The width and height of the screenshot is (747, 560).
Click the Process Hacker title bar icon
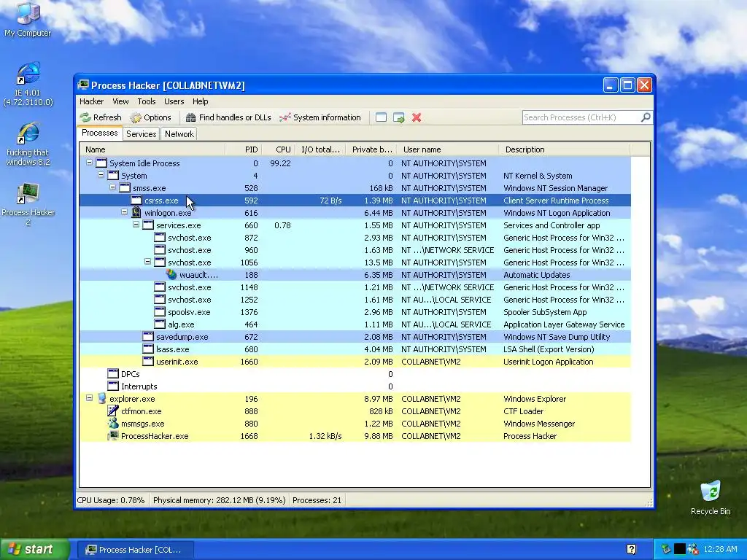click(x=83, y=85)
